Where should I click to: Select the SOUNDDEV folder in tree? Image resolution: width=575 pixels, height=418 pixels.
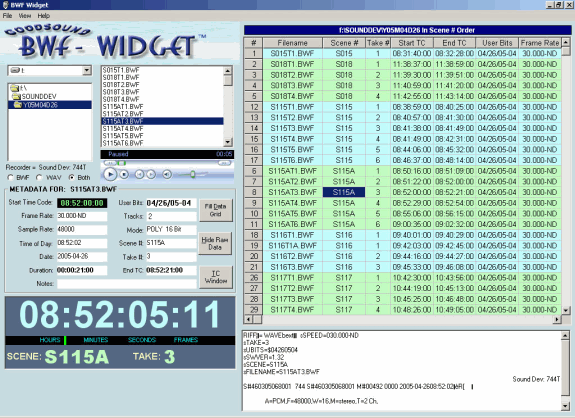[34, 96]
